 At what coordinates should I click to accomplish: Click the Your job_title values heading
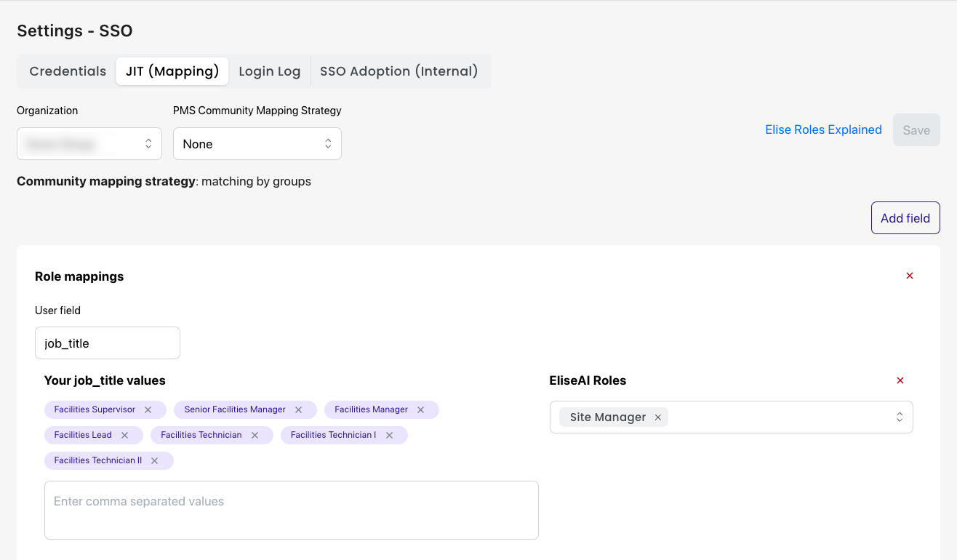[x=105, y=380]
